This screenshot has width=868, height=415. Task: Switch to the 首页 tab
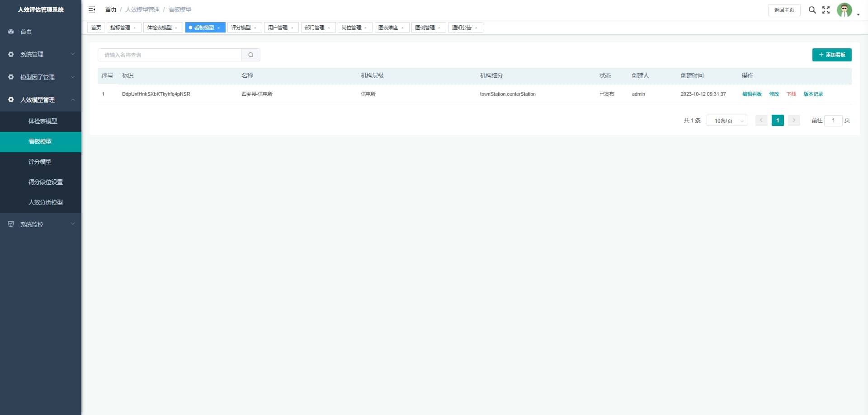[x=96, y=28]
